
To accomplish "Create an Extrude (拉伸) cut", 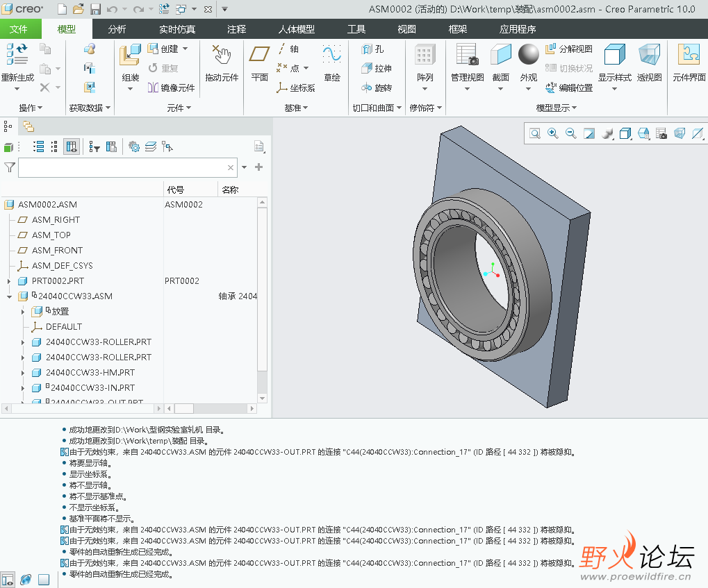I will 377,68.
